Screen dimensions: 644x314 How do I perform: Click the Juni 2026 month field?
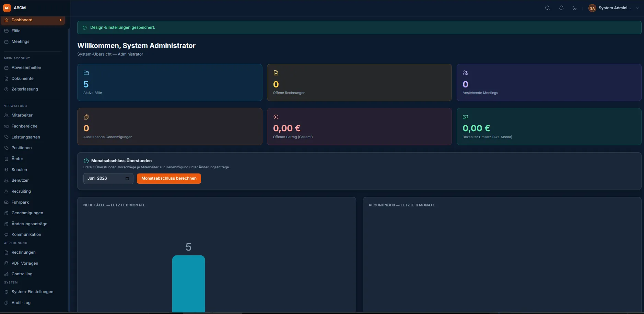tap(108, 179)
